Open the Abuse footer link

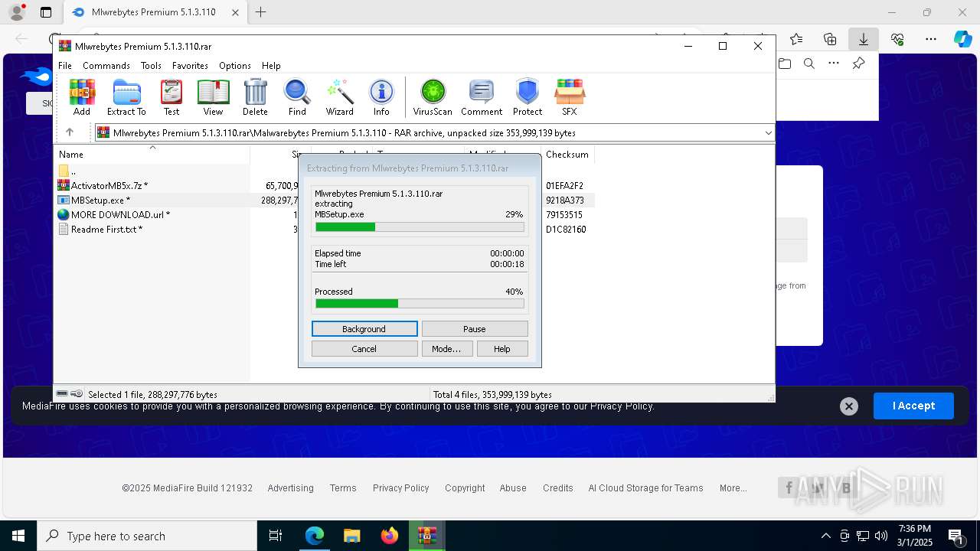pyautogui.click(x=513, y=488)
